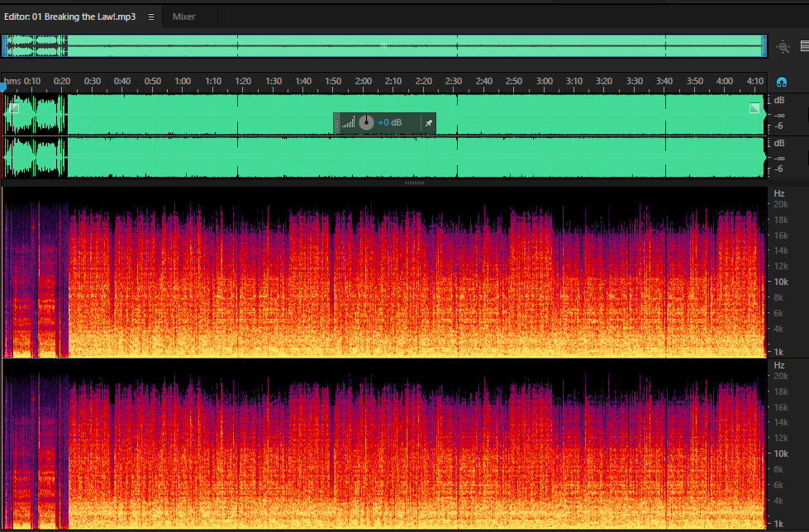Click the 0:30 mark on the ruler
The image size is (809, 532).
(x=93, y=81)
